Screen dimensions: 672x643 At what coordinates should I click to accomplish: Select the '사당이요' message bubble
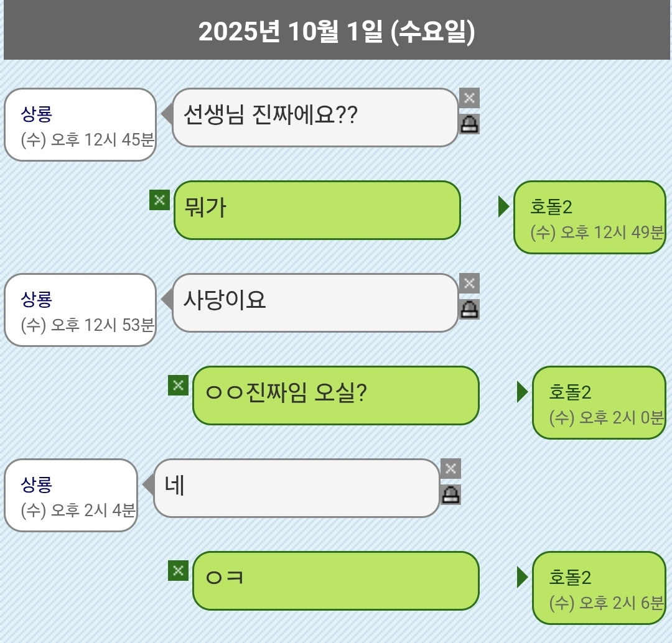[x=315, y=303]
